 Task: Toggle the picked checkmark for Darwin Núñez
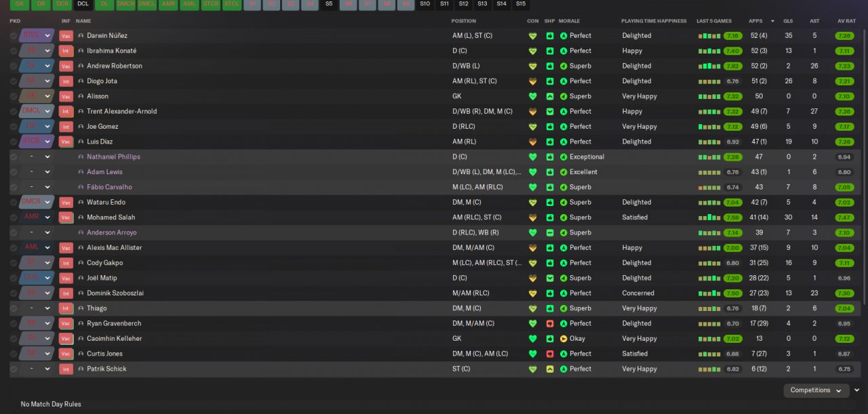(x=14, y=36)
